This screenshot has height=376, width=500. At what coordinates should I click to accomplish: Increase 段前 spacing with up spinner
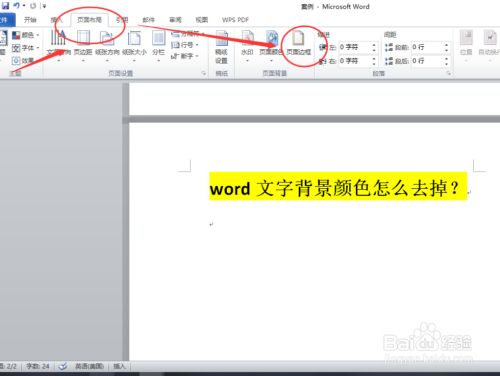[x=447, y=45]
